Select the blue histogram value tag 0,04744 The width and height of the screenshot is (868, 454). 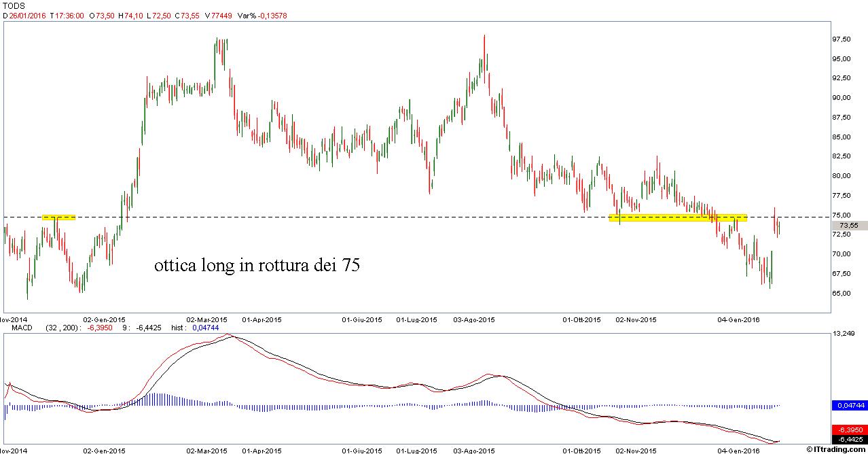849,405
